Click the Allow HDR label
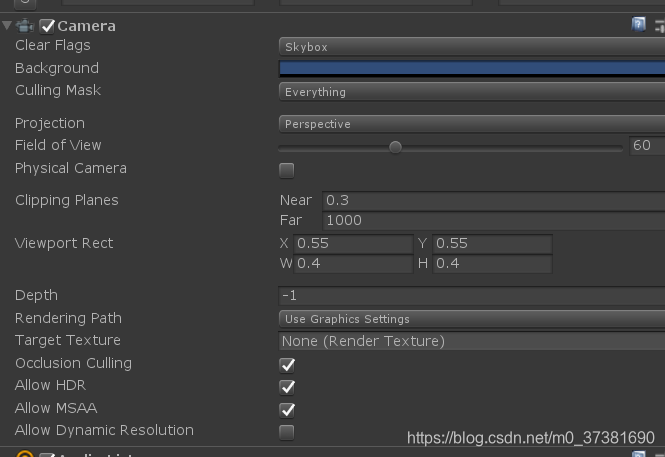 (x=50, y=385)
